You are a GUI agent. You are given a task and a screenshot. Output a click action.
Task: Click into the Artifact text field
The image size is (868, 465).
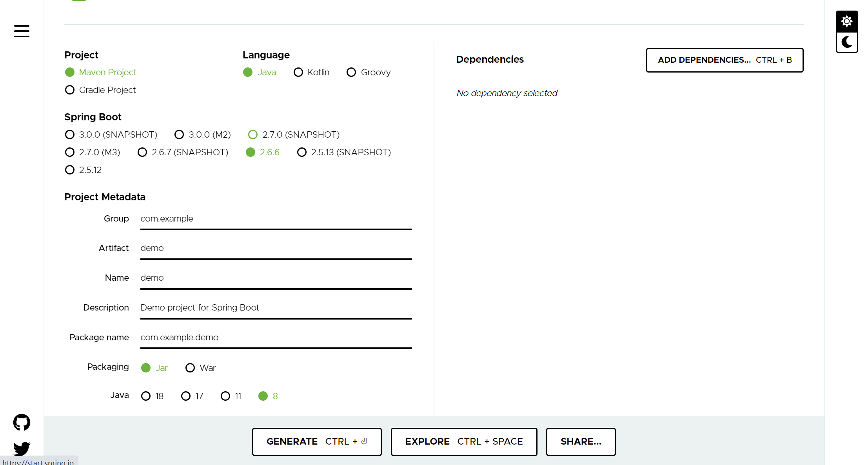click(x=276, y=248)
